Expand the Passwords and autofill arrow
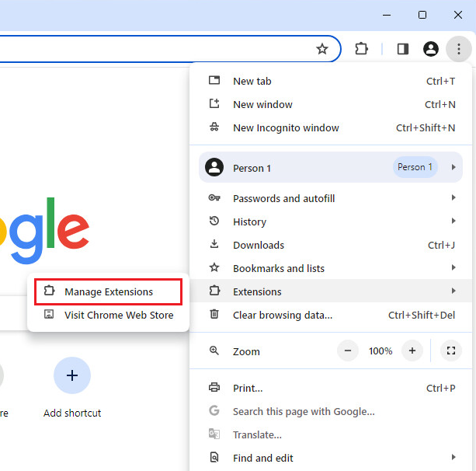476x471 pixels. click(x=453, y=198)
